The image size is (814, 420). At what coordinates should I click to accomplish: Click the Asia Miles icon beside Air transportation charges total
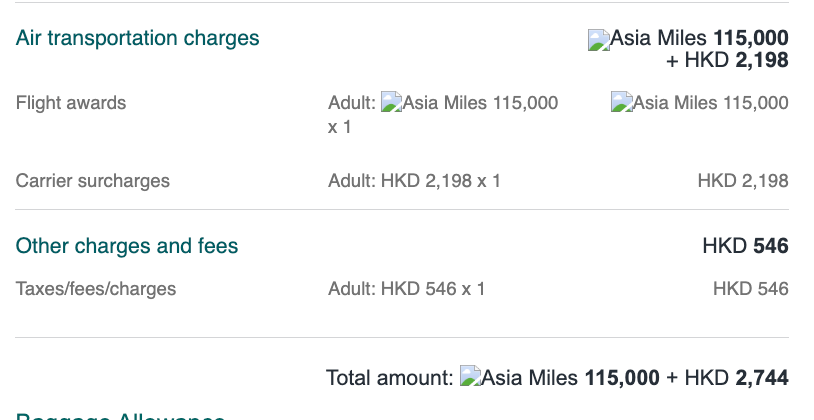tap(599, 40)
